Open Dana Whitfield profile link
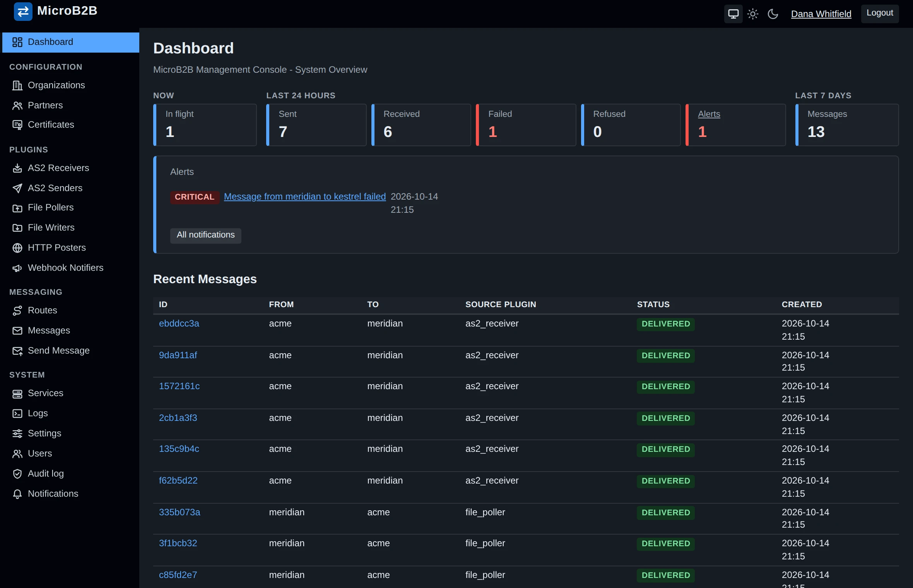 pyautogui.click(x=821, y=14)
